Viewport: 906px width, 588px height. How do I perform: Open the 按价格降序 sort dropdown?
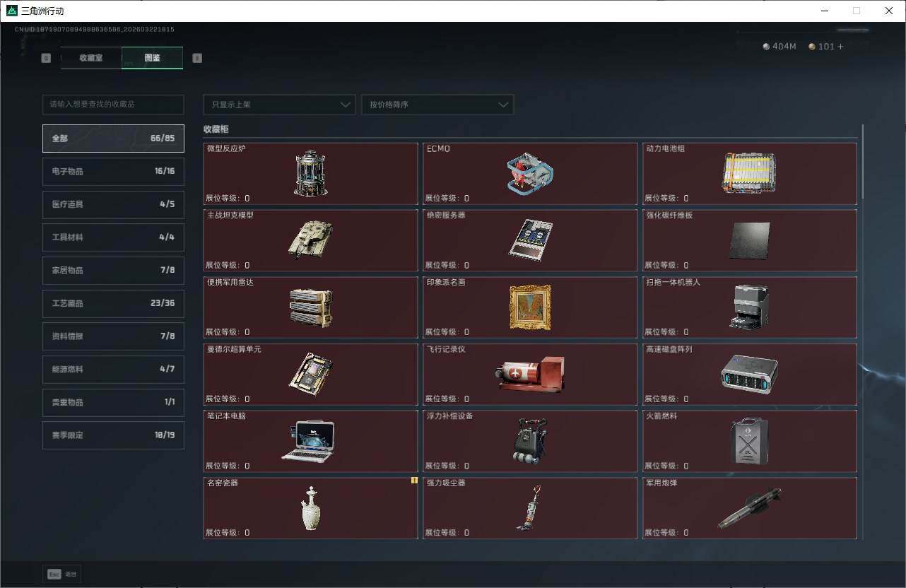click(437, 105)
